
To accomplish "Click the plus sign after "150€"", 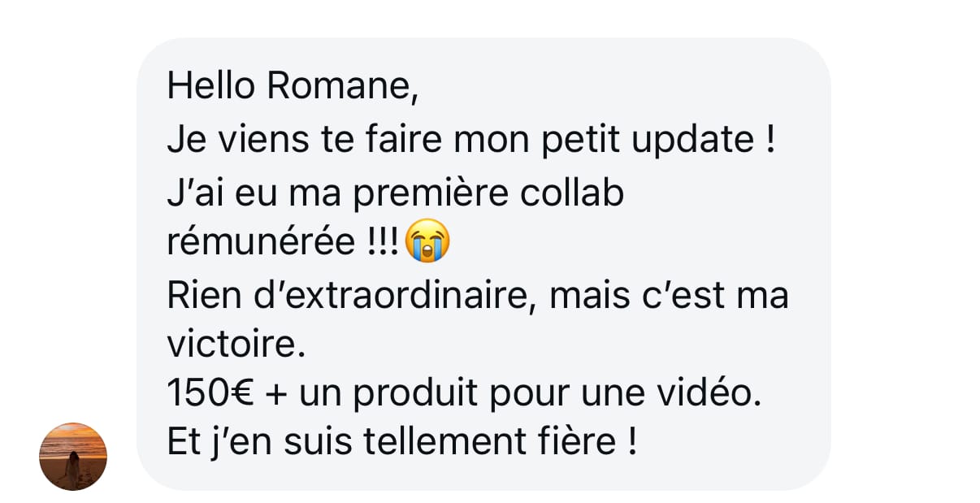I will click(277, 397).
